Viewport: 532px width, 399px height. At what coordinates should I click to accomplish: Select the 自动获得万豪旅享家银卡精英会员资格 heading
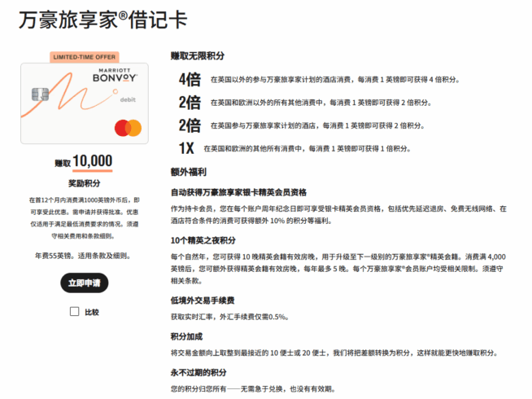pos(238,193)
